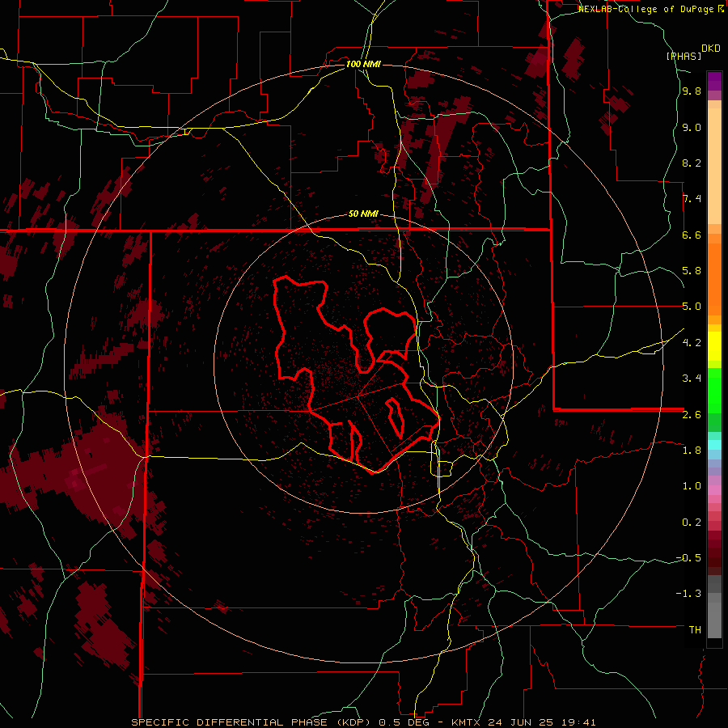The height and width of the screenshot is (728, 728).
Task: Click the registered-mark symbol after DuPage
Action: coord(721,8)
